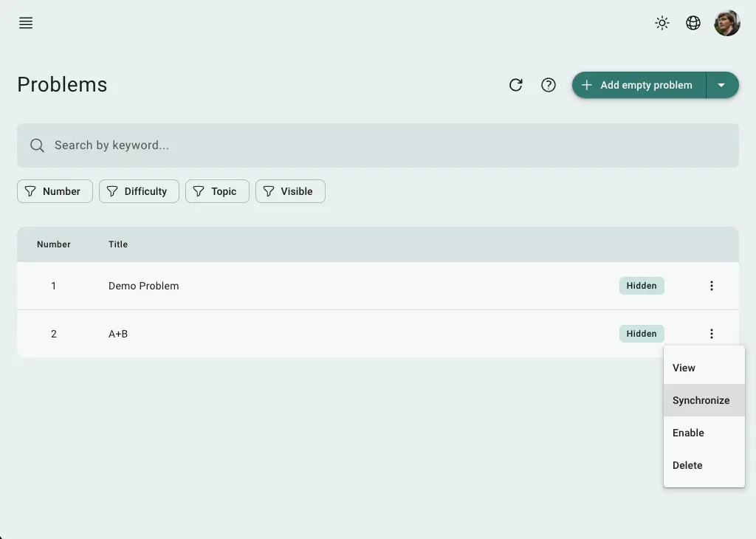Open the Number filter
The image size is (756, 539).
tap(55, 191)
